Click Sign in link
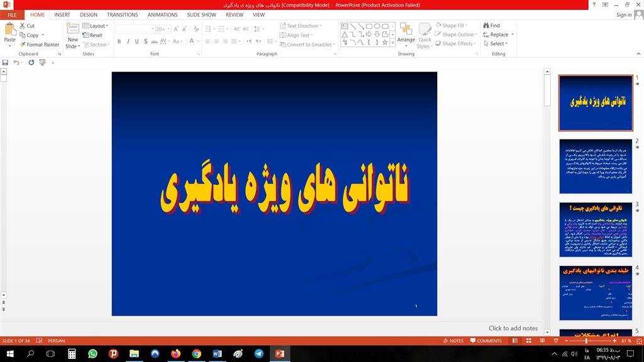644x362 pixels. 624,14
